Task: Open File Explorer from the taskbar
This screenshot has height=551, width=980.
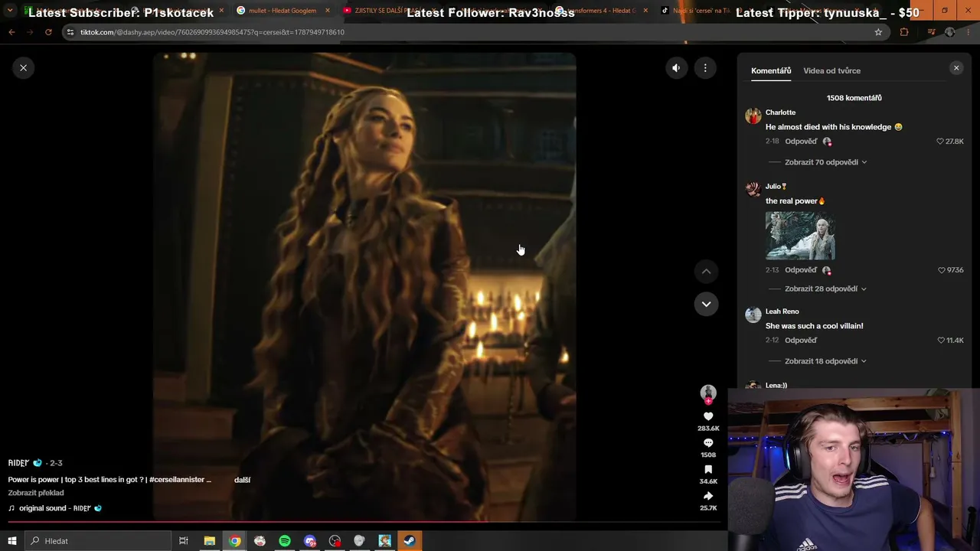Action: (x=209, y=541)
